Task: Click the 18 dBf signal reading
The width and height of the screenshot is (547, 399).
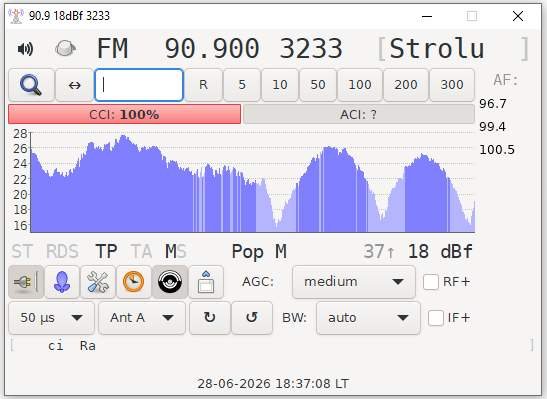Action: pos(440,251)
